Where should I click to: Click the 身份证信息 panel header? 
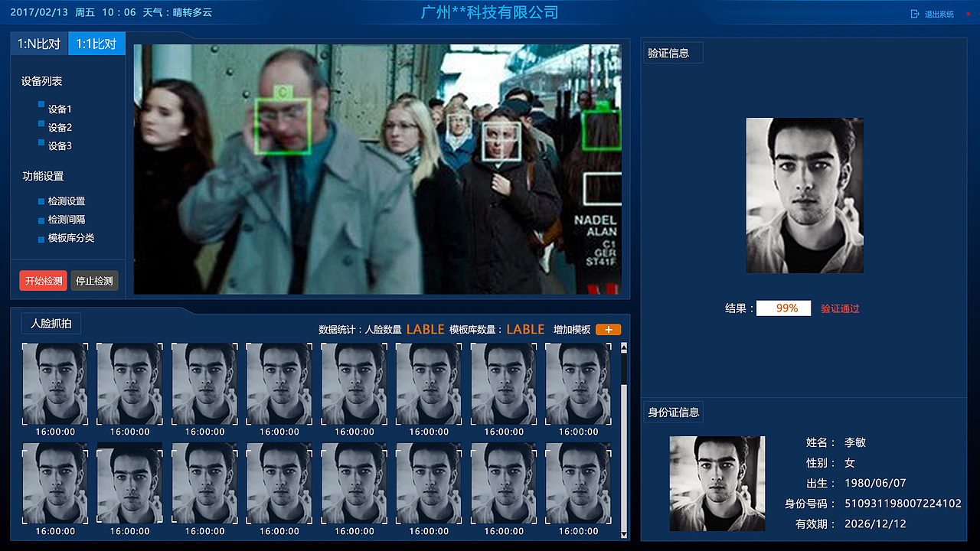tap(674, 412)
